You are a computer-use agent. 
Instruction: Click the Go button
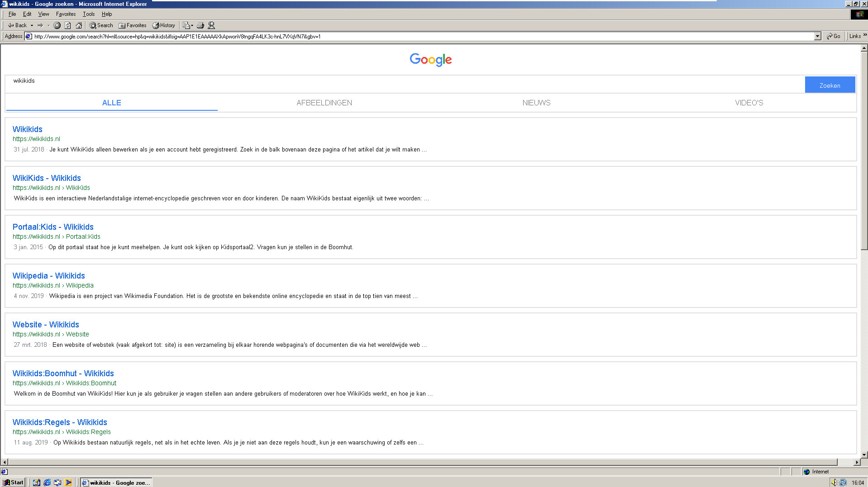[x=833, y=36]
